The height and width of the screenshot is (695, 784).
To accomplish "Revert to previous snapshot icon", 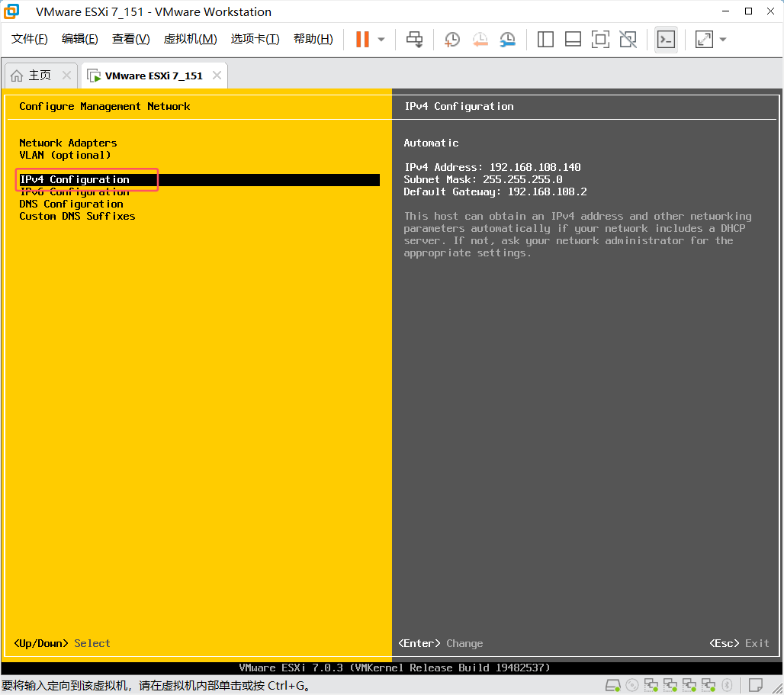I will tap(480, 39).
